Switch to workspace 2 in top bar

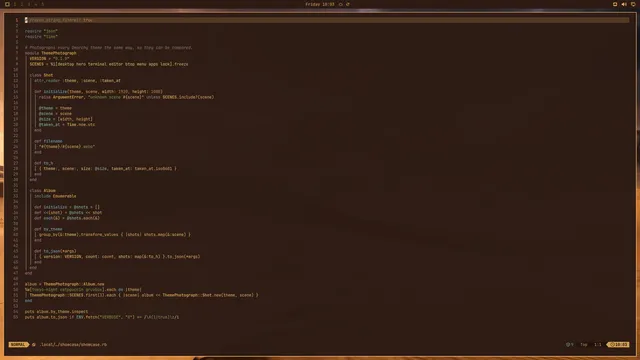pyautogui.click(x=22, y=4)
